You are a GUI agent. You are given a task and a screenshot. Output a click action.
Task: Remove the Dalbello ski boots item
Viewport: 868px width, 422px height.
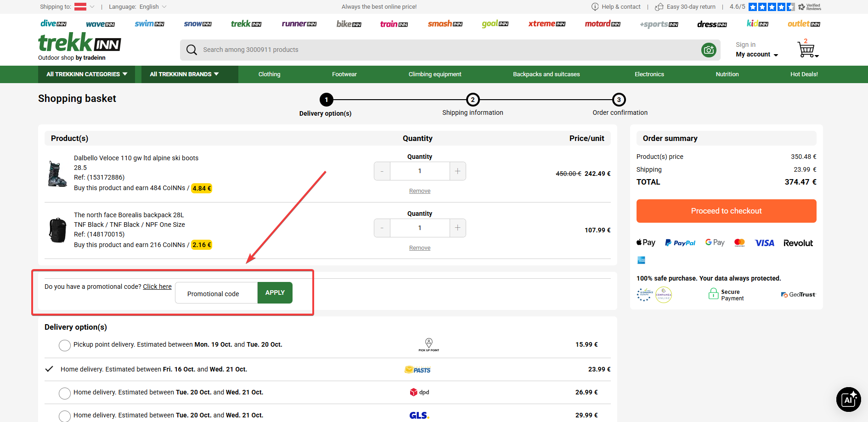coord(420,191)
